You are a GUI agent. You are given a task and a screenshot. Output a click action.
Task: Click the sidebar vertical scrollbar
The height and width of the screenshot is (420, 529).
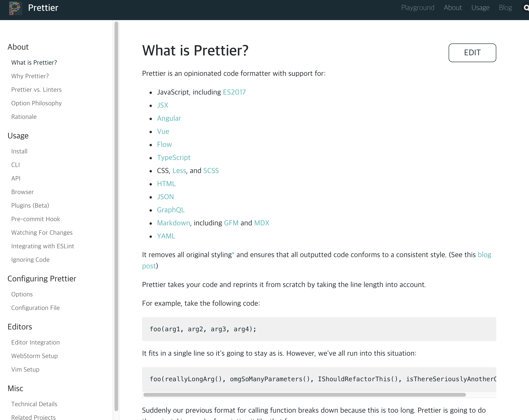coord(116,216)
